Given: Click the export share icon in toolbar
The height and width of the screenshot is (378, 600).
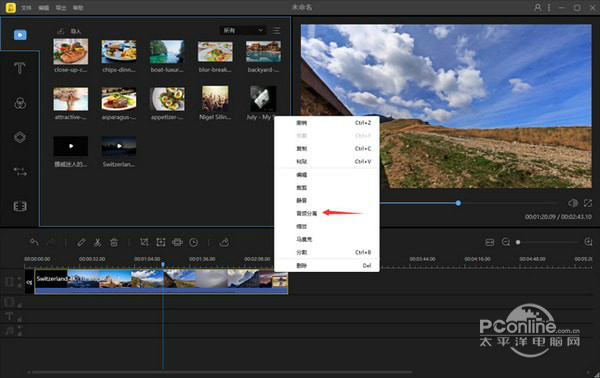Looking at the screenshot, I should point(224,242).
